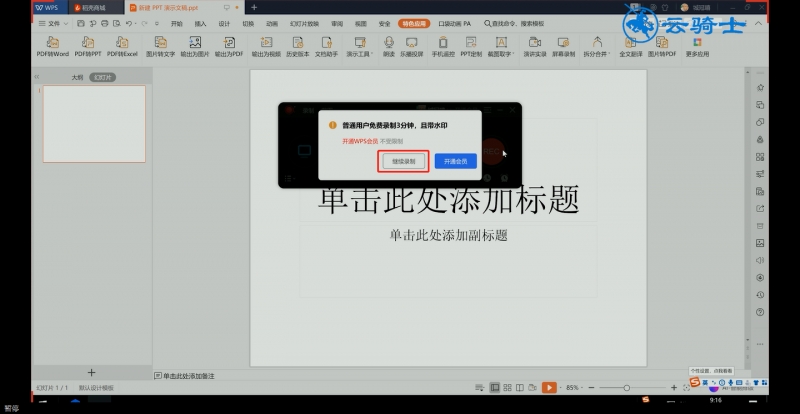Launch 图片转文字 image-to-text tool
Viewport: 800px width, 414px height.
click(x=160, y=46)
